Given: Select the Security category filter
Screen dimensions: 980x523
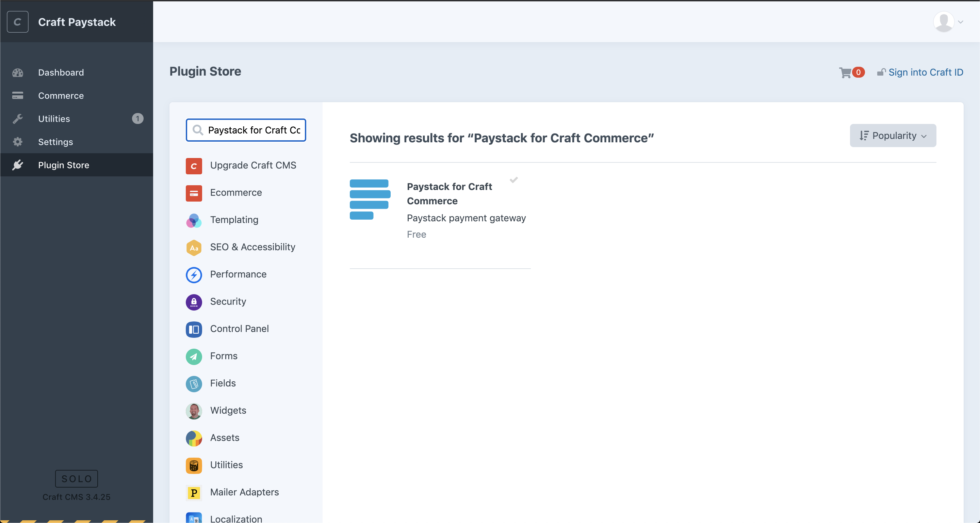Looking at the screenshot, I should (x=228, y=301).
